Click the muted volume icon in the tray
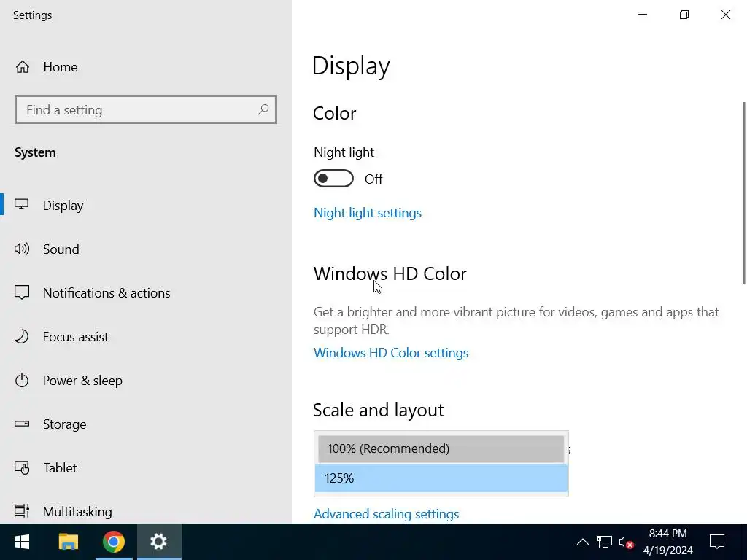The width and height of the screenshot is (747, 560). click(626, 542)
